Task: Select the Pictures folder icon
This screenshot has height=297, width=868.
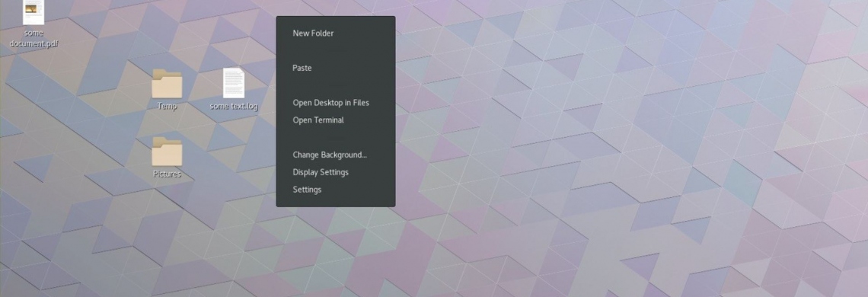Action: click(x=167, y=152)
